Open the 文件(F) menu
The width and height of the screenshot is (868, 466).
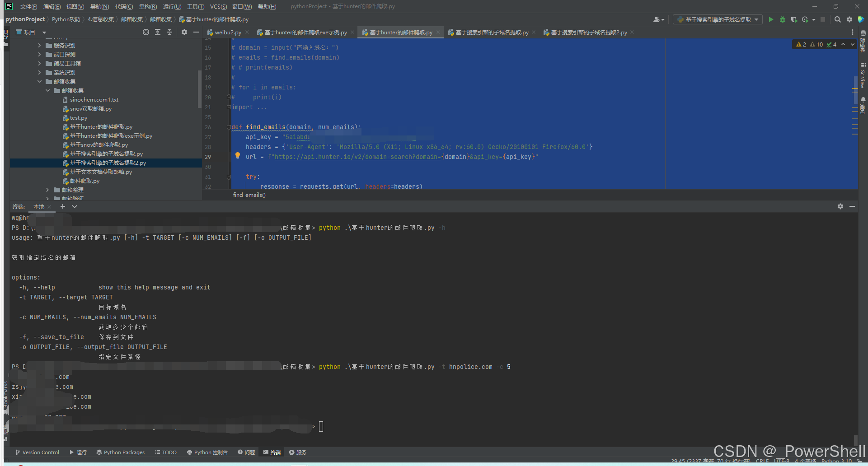(x=28, y=6)
